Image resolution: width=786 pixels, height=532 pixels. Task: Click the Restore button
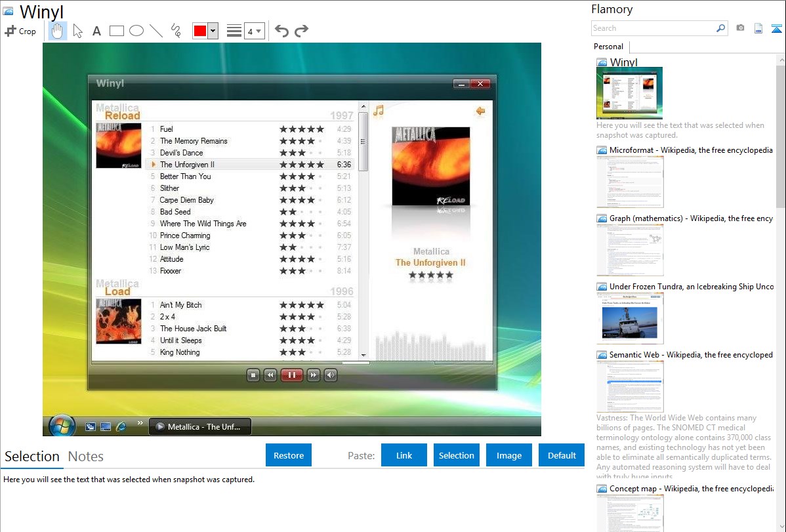point(289,455)
